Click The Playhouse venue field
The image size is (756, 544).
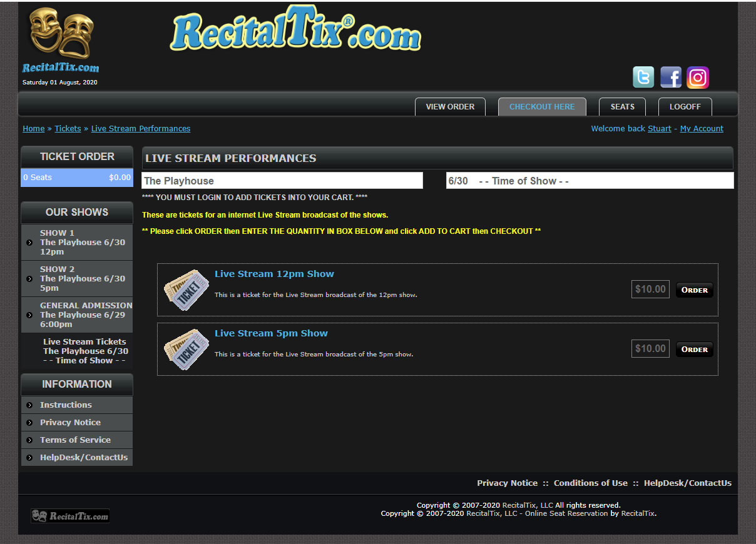[x=282, y=181]
